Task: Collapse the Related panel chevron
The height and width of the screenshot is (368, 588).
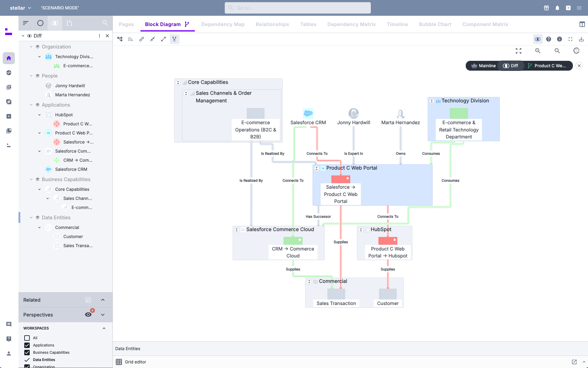Action: pyautogui.click(x=103, y=300)
